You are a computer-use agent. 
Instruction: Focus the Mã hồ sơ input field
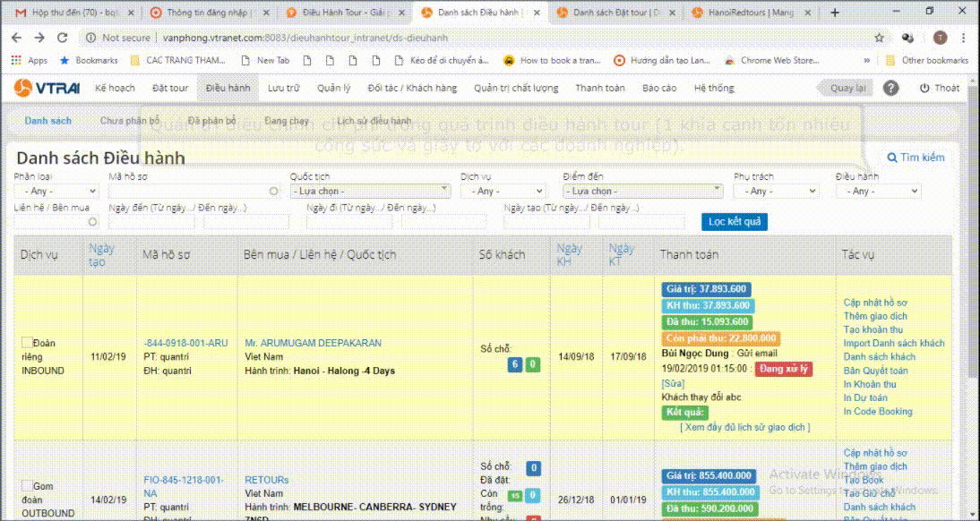point(193,191)
